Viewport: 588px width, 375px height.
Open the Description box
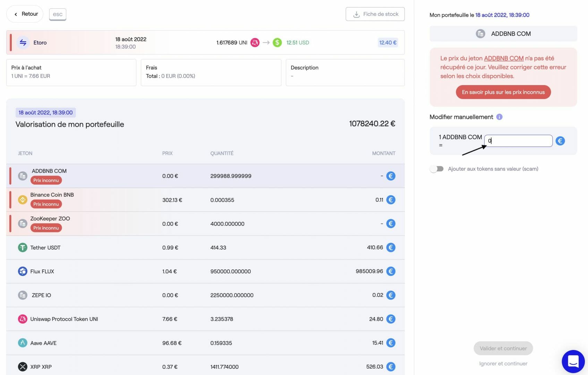[345, 72]
